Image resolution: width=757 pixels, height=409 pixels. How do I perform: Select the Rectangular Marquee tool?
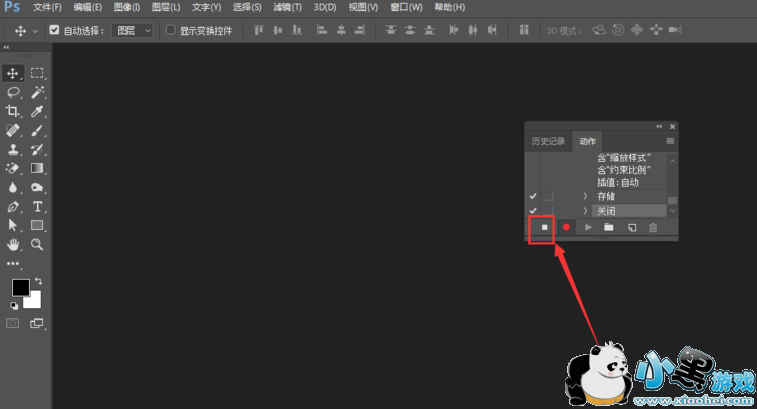(x=37, y=73)
